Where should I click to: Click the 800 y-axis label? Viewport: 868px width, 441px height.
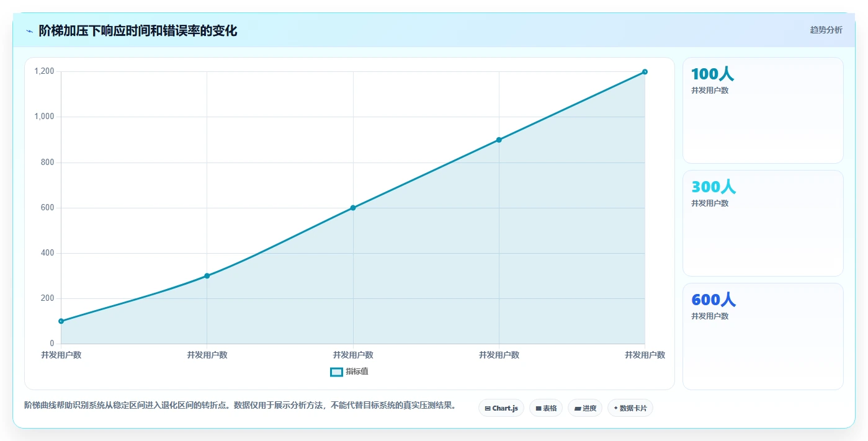click(48, 163)
